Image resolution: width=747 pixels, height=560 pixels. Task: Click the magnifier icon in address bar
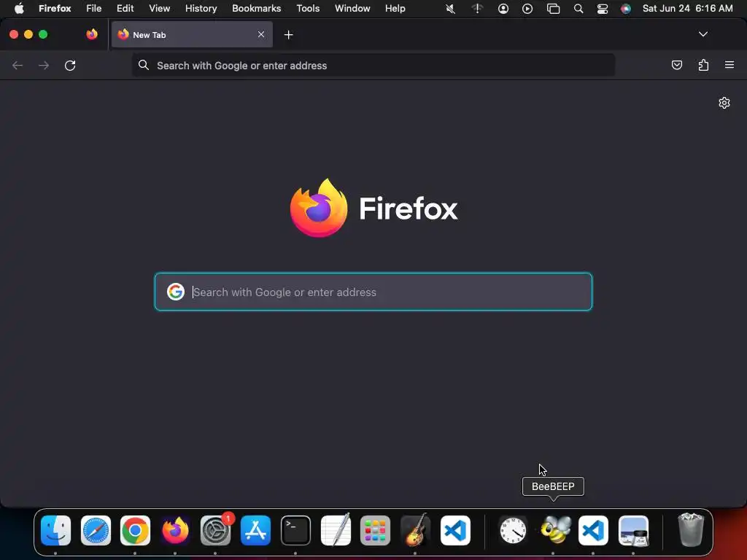pyautogui.click(x=144, y=65)
